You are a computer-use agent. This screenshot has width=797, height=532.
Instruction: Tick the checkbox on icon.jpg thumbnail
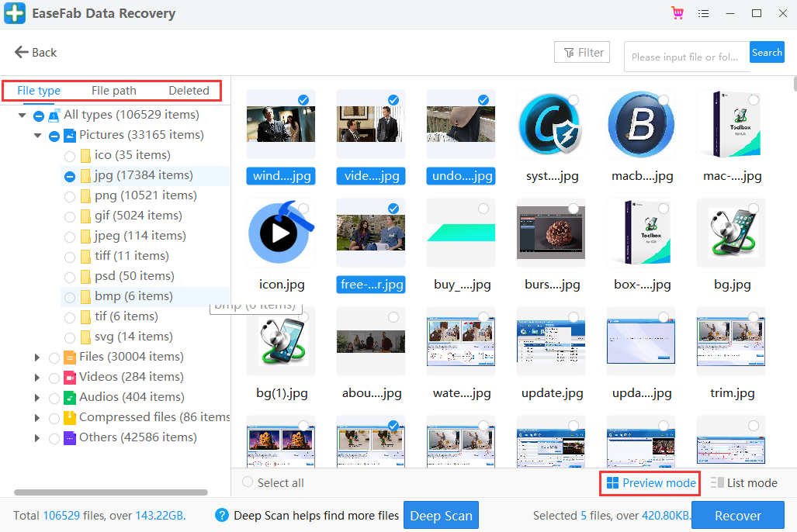click(303, 209)
